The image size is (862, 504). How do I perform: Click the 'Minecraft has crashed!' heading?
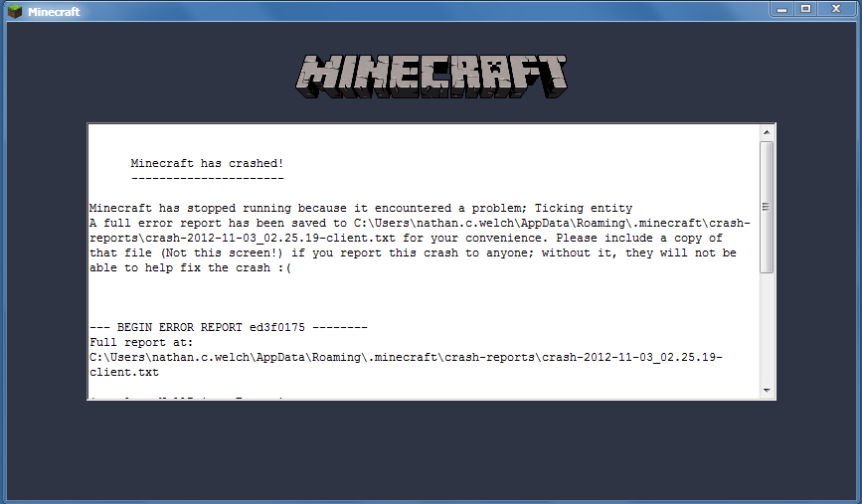[207, 163]
